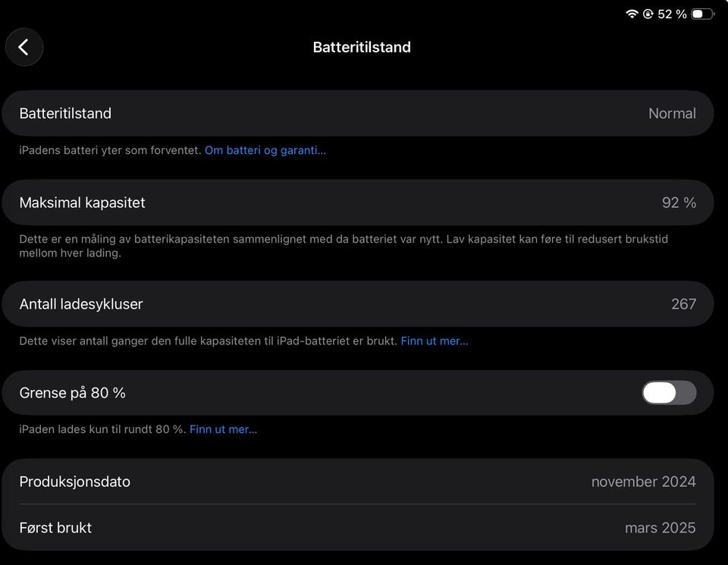Tap the battery icon in status bar
Viewport: 728px width, 565px height.
pyautogui.click(x=701, y=14)
